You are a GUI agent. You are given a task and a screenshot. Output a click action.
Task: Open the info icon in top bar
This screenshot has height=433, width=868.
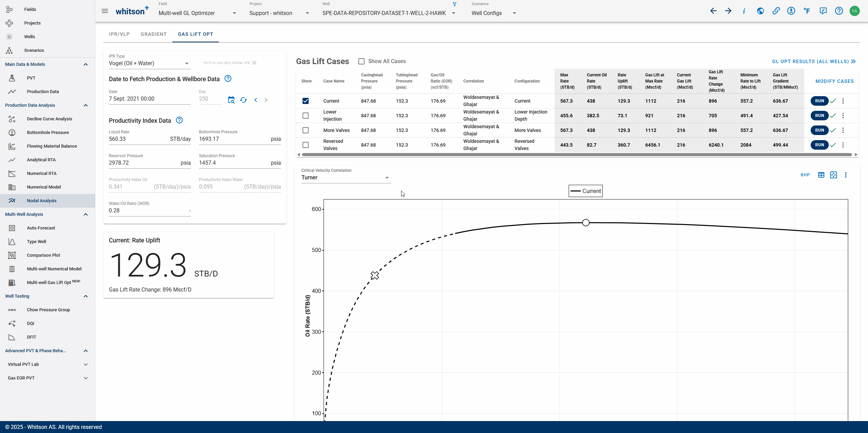[744, 11]
